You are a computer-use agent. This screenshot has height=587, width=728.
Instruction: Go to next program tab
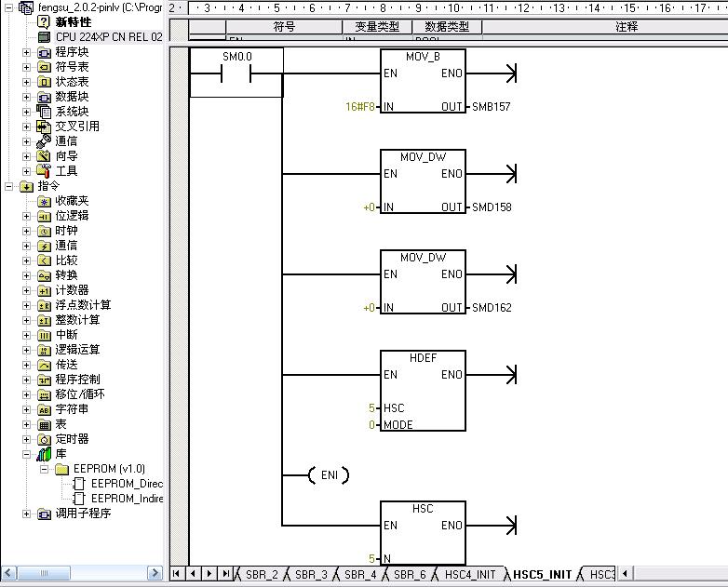[x=209, y=574]
